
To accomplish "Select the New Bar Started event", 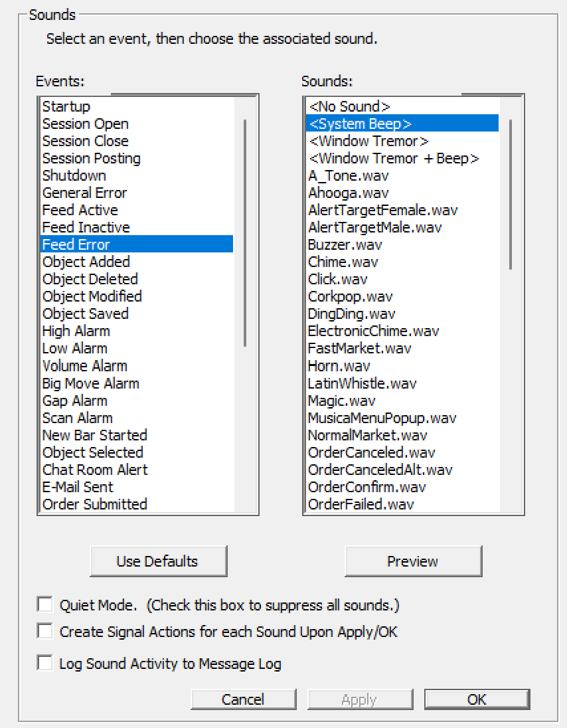I will point(137,435).
